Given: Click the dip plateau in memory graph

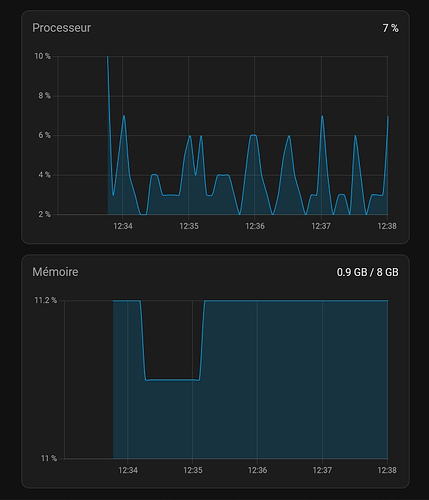Looking at the screenshot, I should [173, 380].
